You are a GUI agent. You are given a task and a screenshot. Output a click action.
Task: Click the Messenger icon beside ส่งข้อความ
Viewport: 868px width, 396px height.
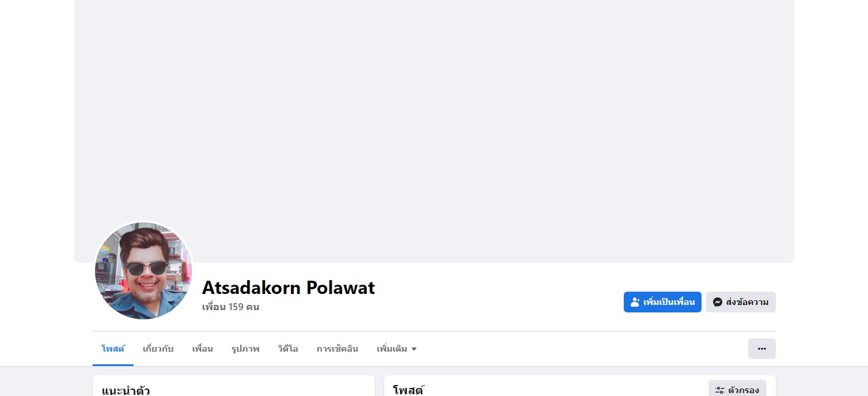click(718, 302)
